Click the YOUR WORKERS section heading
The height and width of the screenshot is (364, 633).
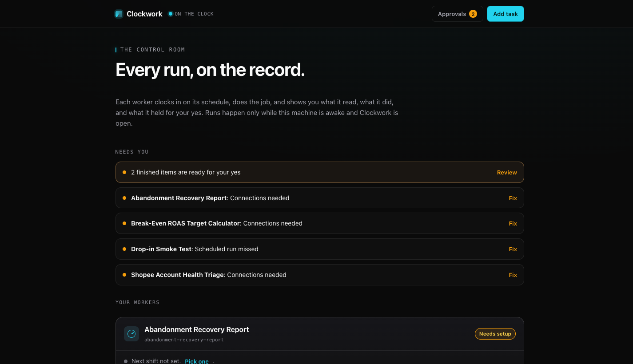pos(137,302)
